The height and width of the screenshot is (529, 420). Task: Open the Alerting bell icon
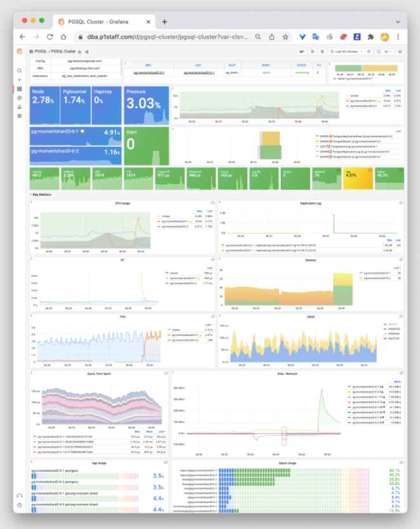pyautogui.click(x=20, y=107)
